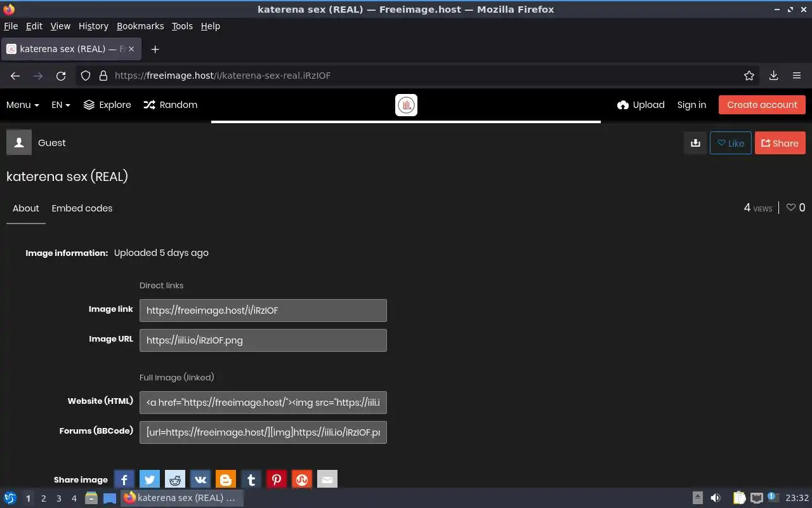Image resolution: width=812 pixels, height=508 pixels.
Task: Click the Firefox window taskbar entry
Action: [x=182, y=498]
